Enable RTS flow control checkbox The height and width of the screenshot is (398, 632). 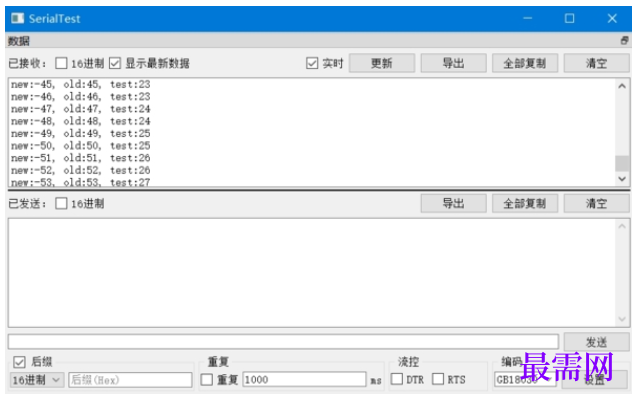[x=438, y=379]
